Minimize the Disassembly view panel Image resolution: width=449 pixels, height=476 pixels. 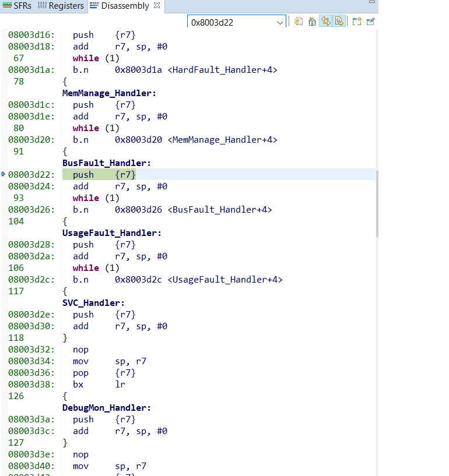pyautogui.click(x=372, y=2)
